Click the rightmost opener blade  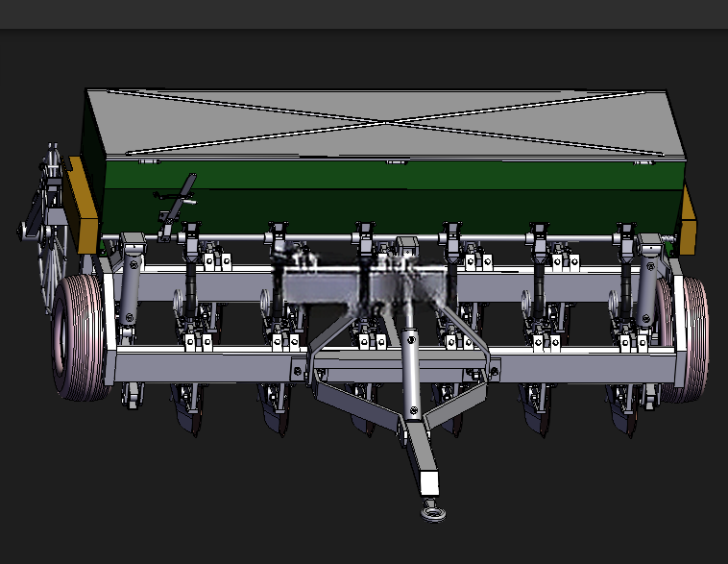point(623,413)
